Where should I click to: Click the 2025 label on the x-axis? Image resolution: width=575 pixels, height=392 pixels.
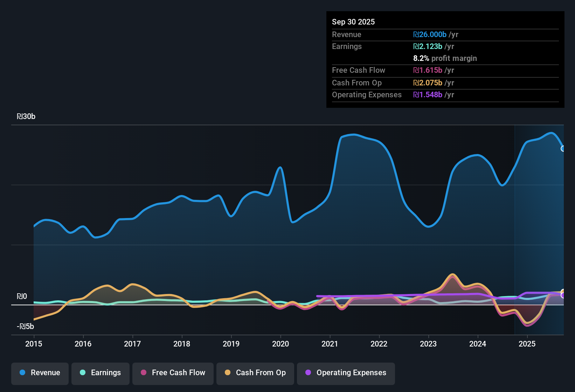pos(527,344)
